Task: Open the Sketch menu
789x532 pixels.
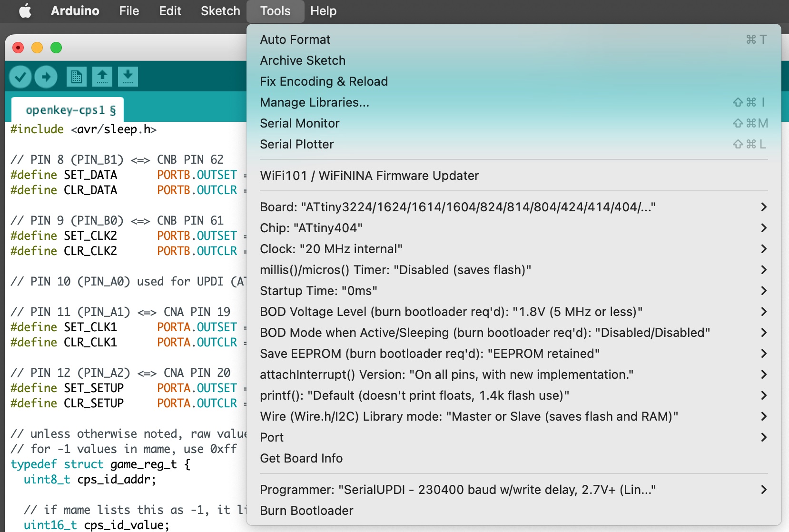Action: [x=220, y=11]
